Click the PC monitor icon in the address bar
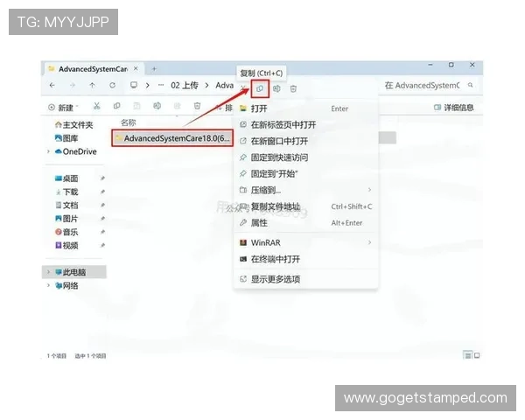Viewport: 525px width, 420px height. tap(134, 85)
